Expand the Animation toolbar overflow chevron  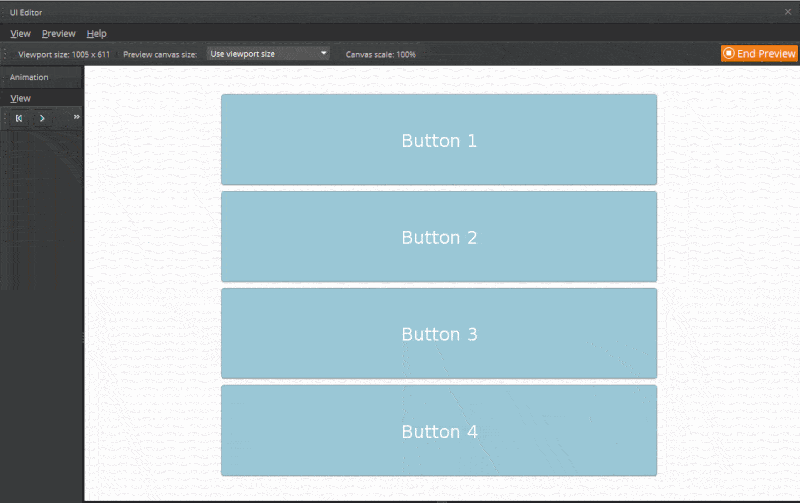point(76,117)
